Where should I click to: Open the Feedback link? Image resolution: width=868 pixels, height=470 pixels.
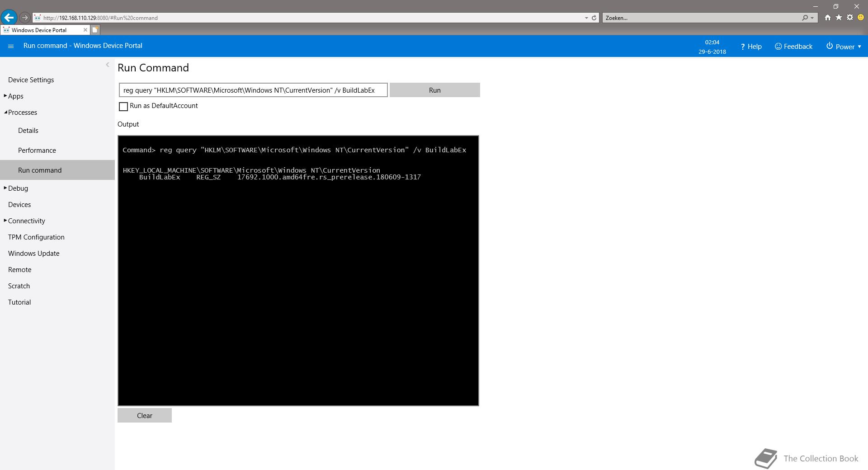click(x=793, y=47)
